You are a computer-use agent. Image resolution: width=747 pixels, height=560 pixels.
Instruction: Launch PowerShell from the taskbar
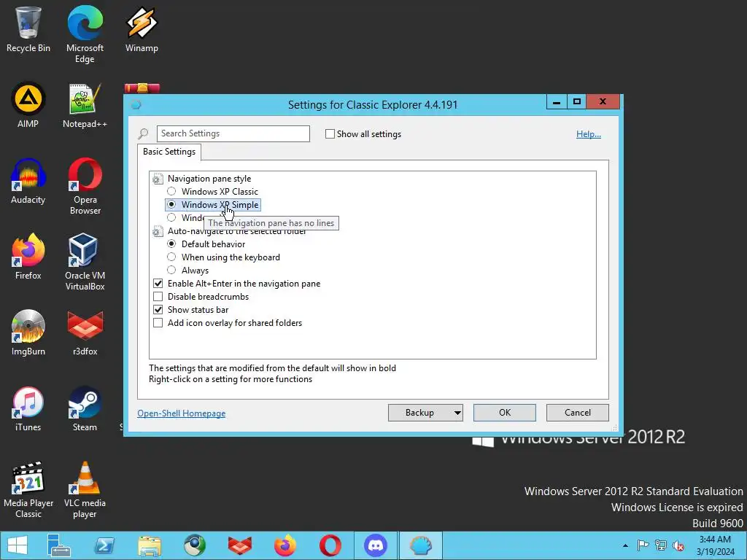[104, 545]
